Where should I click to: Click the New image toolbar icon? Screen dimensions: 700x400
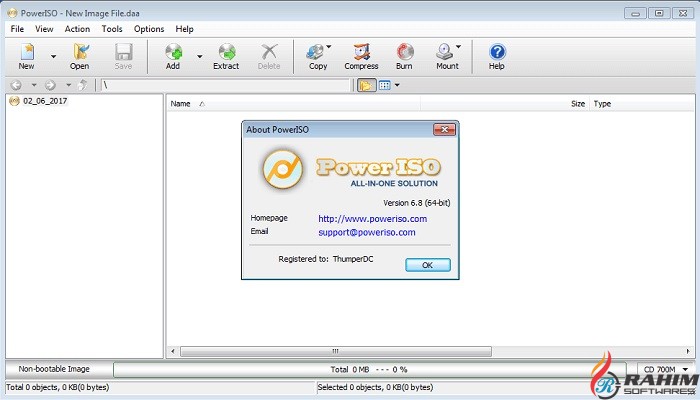pyautogui.click(x=27, y=57)
